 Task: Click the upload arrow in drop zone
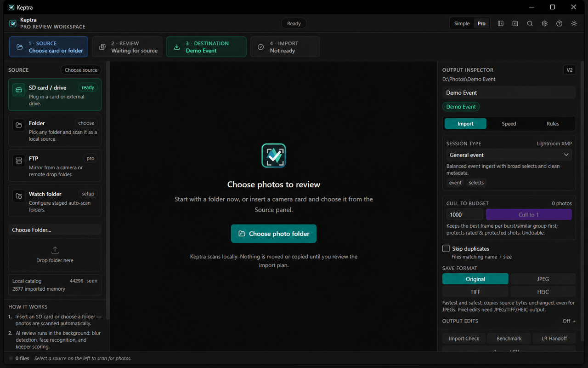coord(55,250)
